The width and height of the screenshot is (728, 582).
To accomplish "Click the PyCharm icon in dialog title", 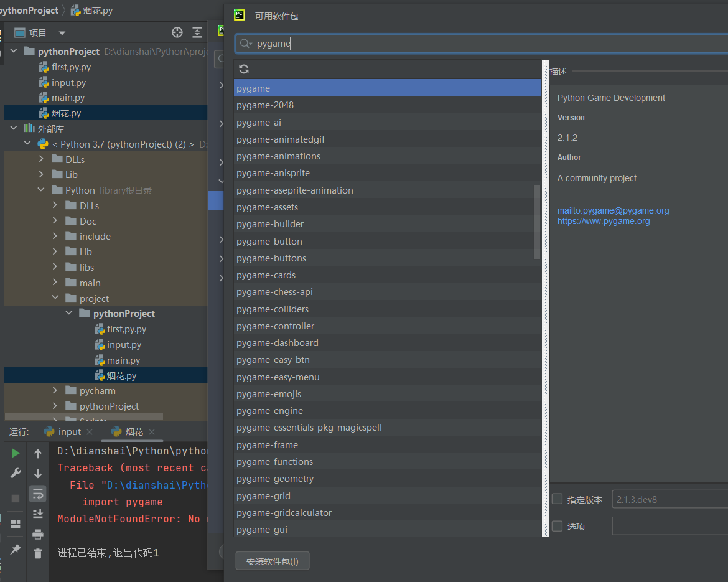I will [x=240, y=16].
